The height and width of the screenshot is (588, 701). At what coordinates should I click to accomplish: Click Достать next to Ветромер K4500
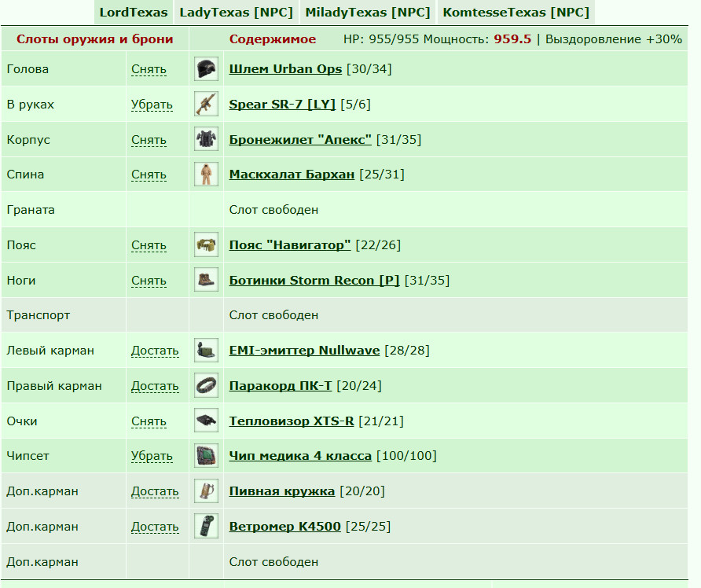pyautogui.click(x=155, y=527)
